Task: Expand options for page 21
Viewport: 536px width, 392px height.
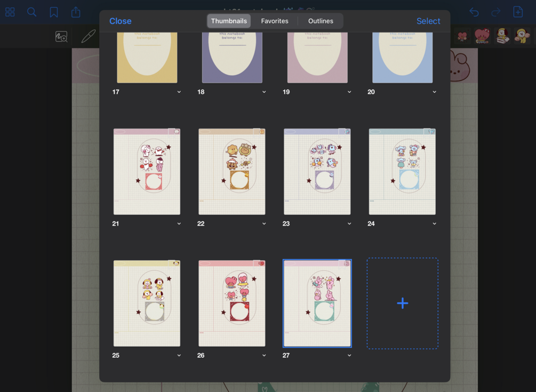Action: [179, 223]
